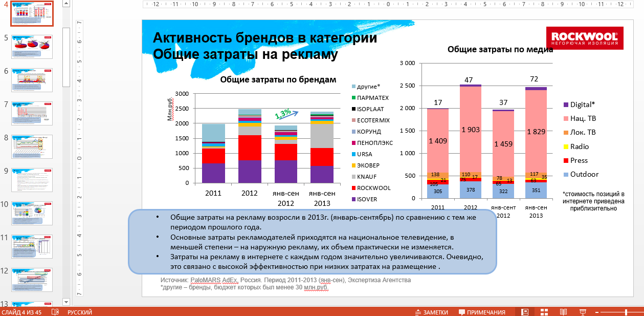
Task: Open slide 9 thumbnail
Action: tap(32, 180)
